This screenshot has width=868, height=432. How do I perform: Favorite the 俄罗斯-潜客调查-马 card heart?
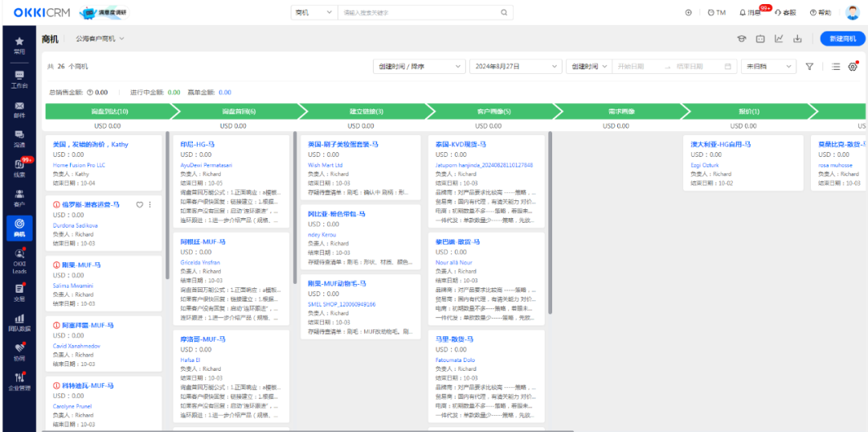pyautogui.click(x=140, y=204)
